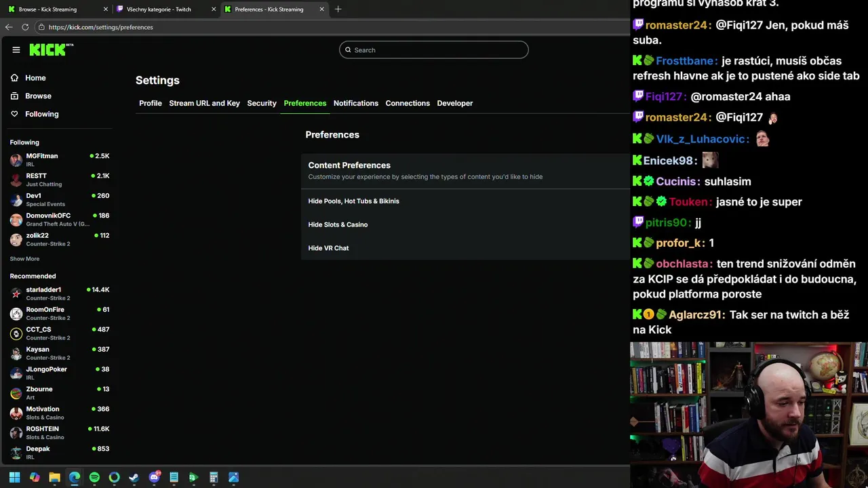868x488 pixels.
Task: Close the Preferences - Kick Streaming browser tab
Action: click(x=321, y=9)
